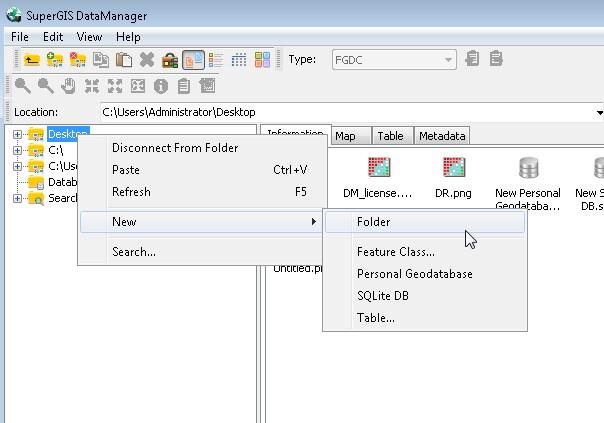
Task: Select the DM_license file thumbnail
Action: click(x=378, y=178)
